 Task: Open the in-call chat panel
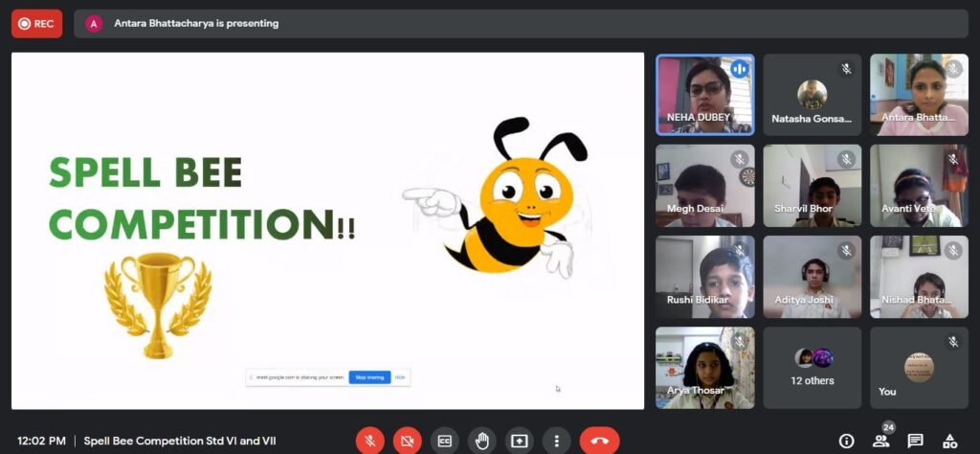tap(915, 441)
